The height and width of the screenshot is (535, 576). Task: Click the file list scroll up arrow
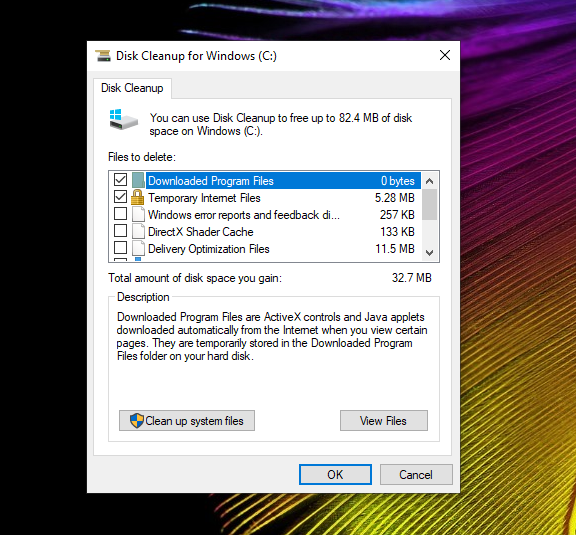coord(429,181)
